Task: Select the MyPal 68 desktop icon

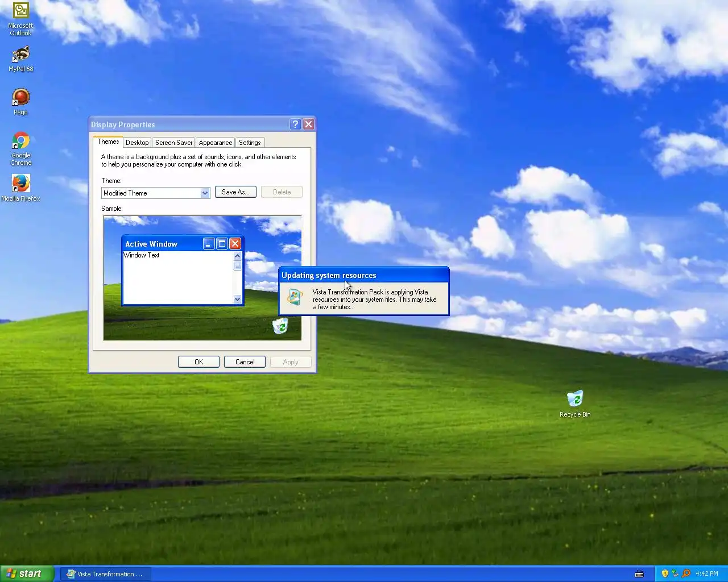Action: point(20,59)
